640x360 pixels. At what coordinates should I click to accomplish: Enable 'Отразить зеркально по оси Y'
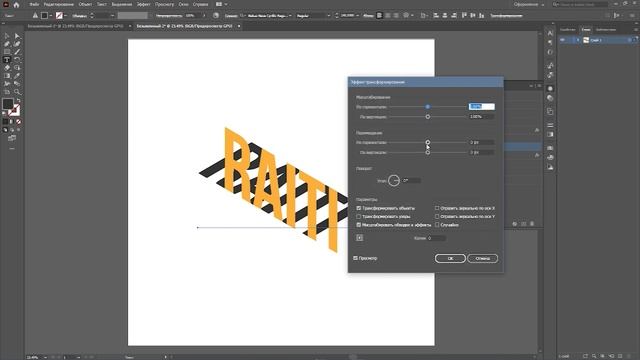(x=437, y=217)
